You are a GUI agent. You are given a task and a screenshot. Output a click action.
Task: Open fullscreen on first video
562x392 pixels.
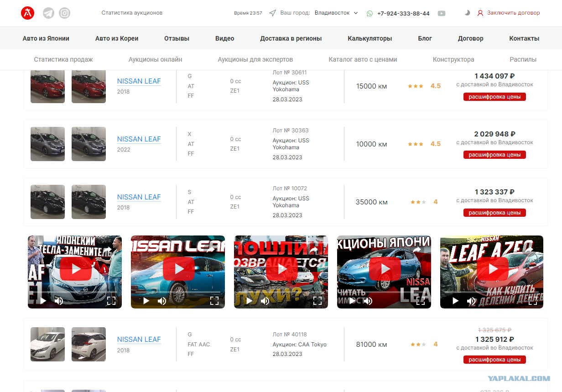coord(111,301)
